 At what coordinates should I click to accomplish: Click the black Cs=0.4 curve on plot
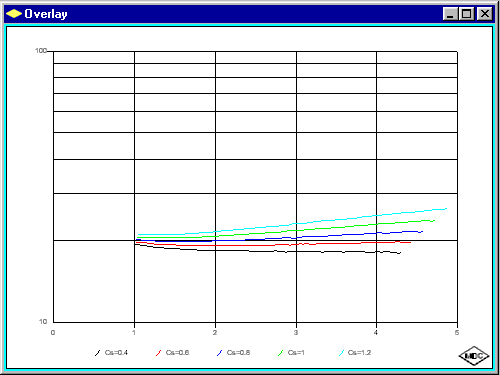(x=267, y=251)
